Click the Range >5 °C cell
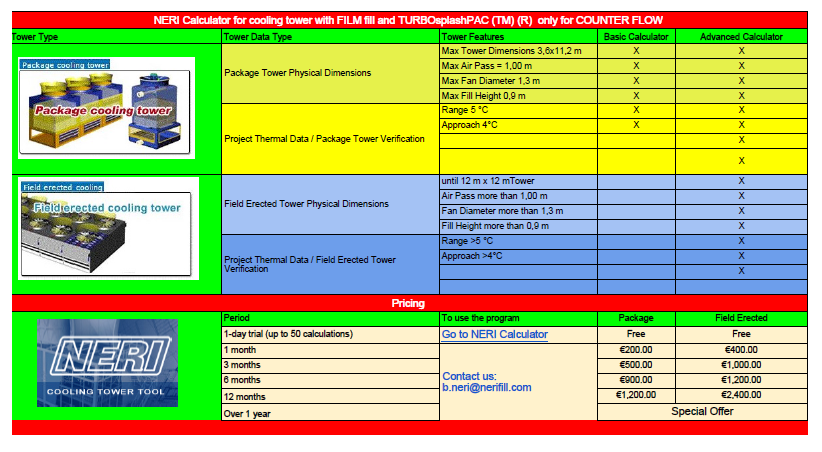Image resolution: width=822 pixels, height=452 pixels. (518, 242)
